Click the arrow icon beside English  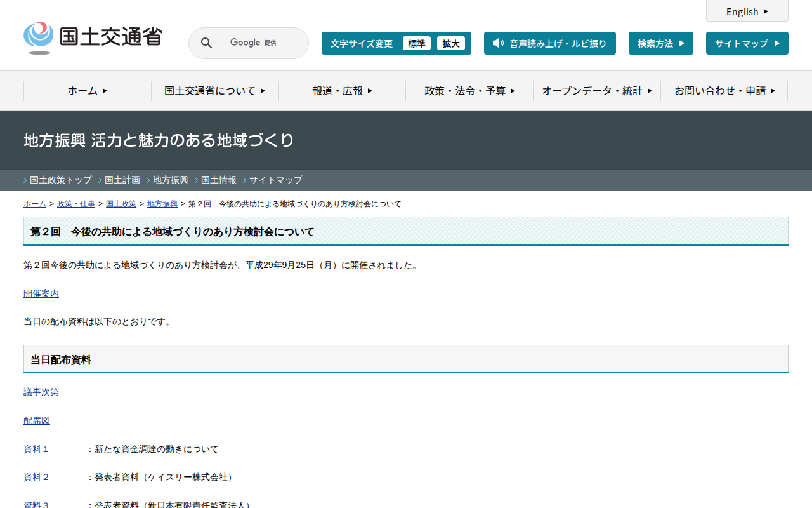click(x=766, y=11)
